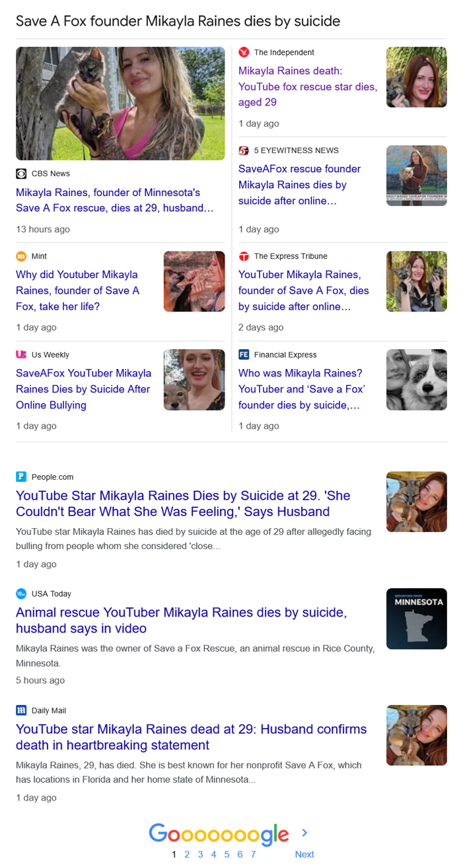Click '5 hours ago' timestamp
This screenshot has width=463, height=868.
pyautogui.click(x=40, y=680)
